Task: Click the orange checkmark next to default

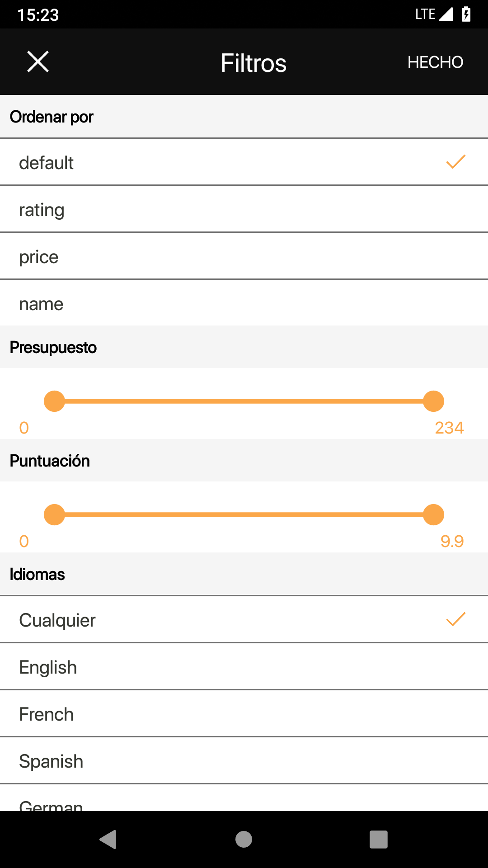Action: (x=455, y=162)
